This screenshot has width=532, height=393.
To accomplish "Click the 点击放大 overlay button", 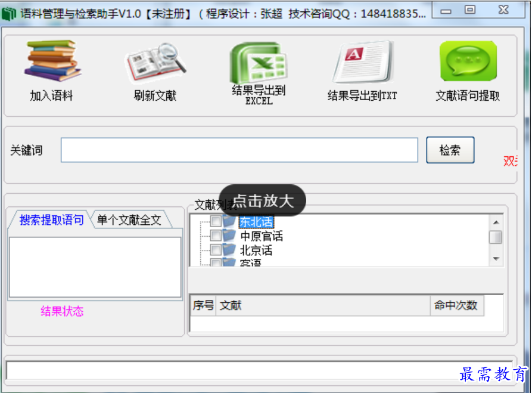I will [263, 200].
